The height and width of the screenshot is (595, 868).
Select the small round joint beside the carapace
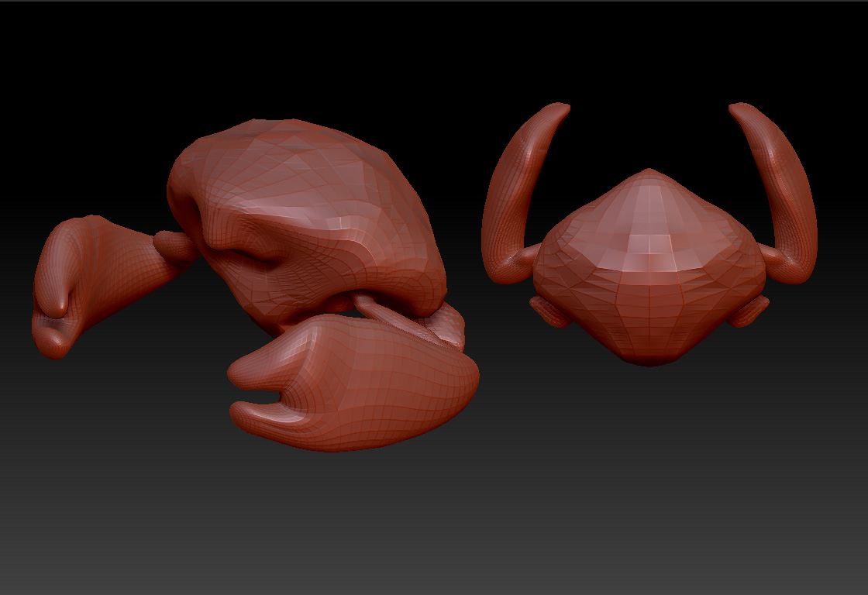[174, 247]
